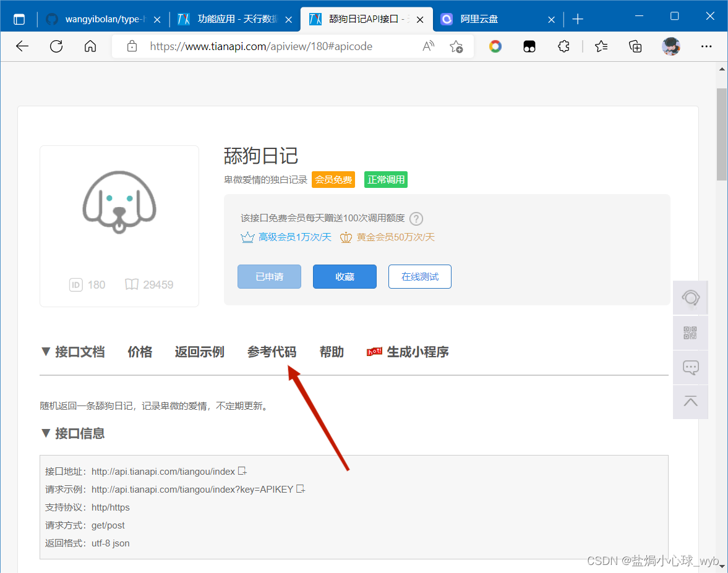Go back to the previous page

tap(22, 46)
